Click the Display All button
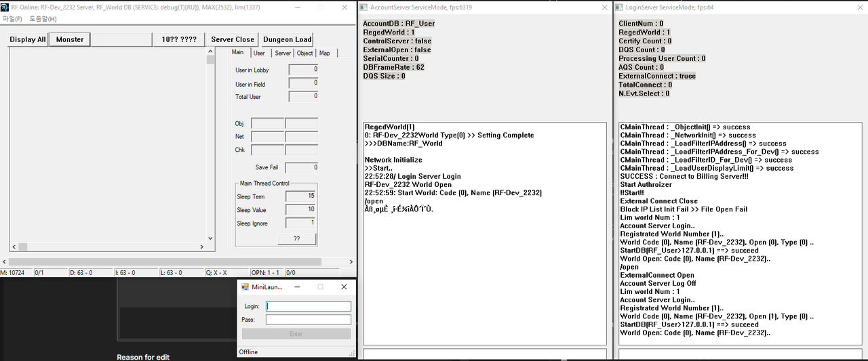 28,39
